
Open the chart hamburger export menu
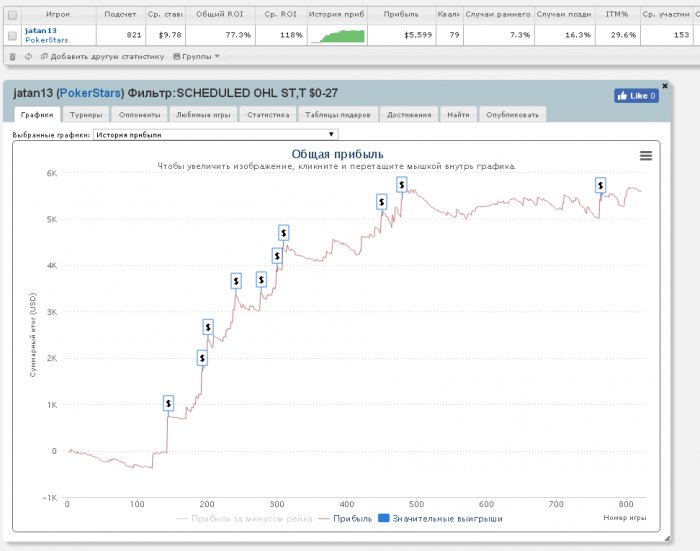645,155
